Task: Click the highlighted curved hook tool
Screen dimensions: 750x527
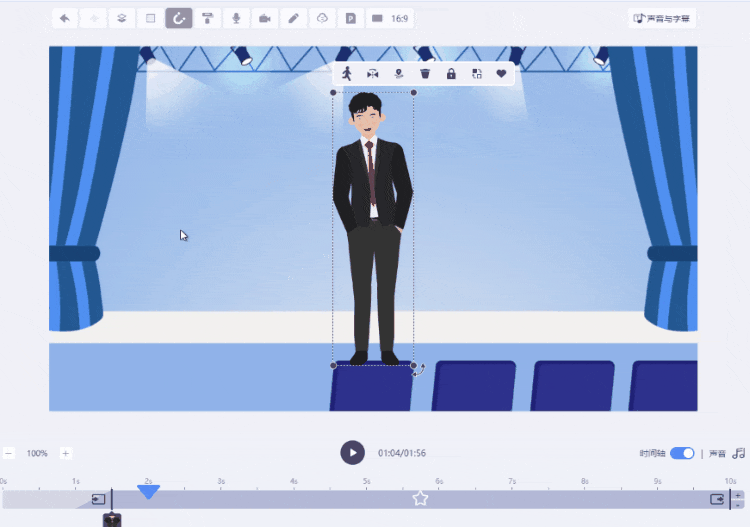Action: 179,19
